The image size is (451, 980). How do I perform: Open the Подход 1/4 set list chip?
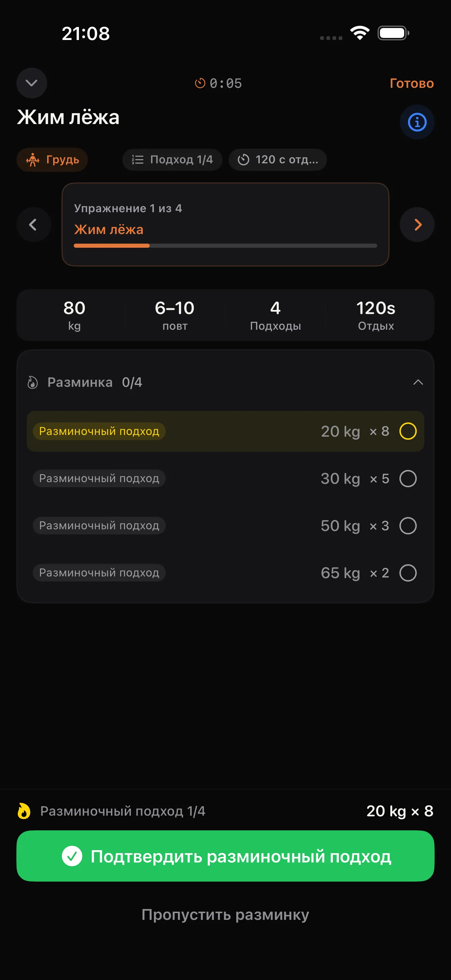tap(172, 159)
